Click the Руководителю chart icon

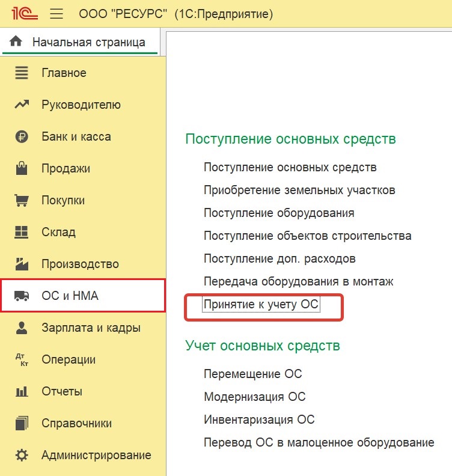22,105
